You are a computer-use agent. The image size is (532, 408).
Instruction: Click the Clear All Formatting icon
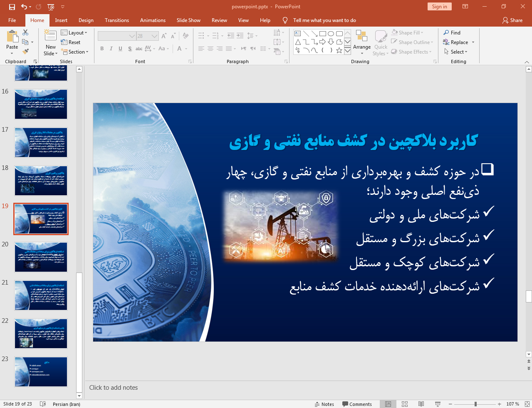click(186, 36)
